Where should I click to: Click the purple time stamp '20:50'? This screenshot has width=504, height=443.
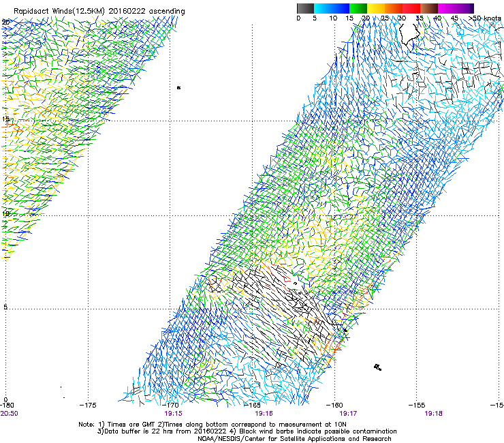tap(9, 414)
